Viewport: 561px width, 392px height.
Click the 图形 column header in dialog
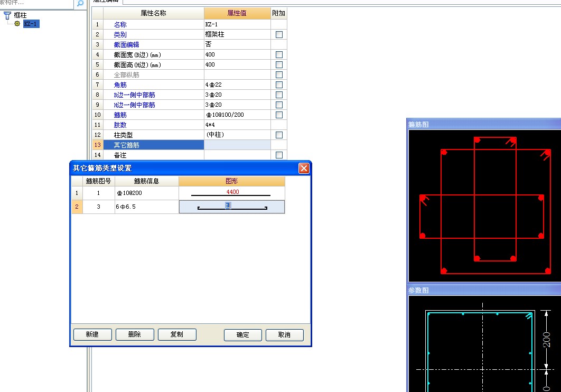pyautogui.click(x=232, y=181)
